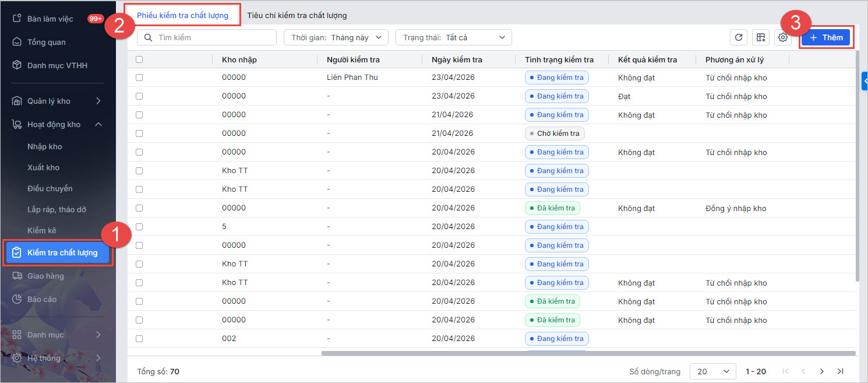The width and height of the screenshot is (868, 383).
Task: Change the Số dòng/trang rows per page dropdown
Action: [x=713, y=371]
